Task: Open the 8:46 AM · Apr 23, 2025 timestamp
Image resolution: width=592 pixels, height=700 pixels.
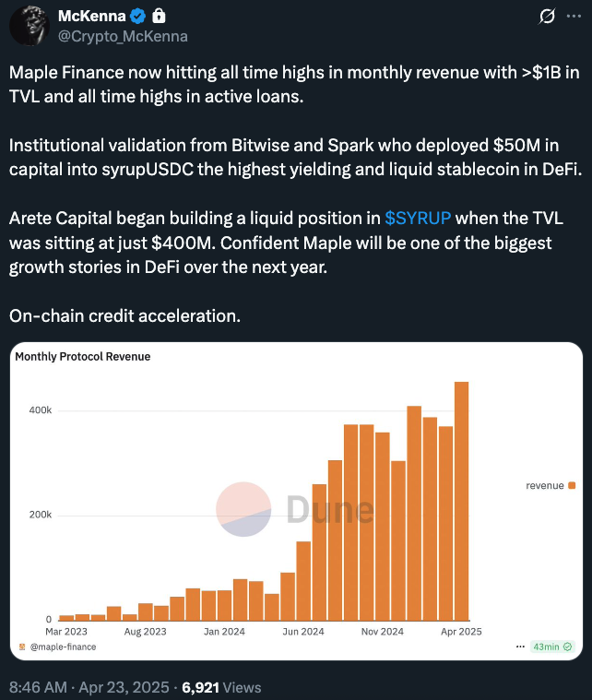Action: coord(89,687)
